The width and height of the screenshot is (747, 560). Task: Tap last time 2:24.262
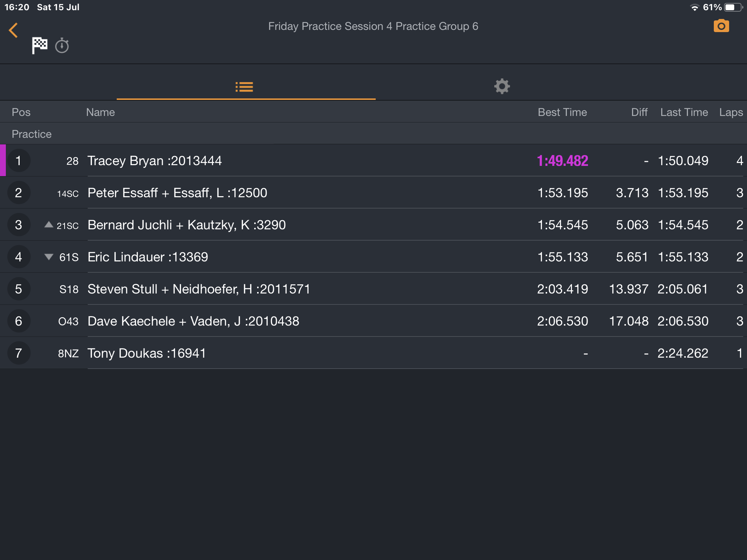point(683,353)
